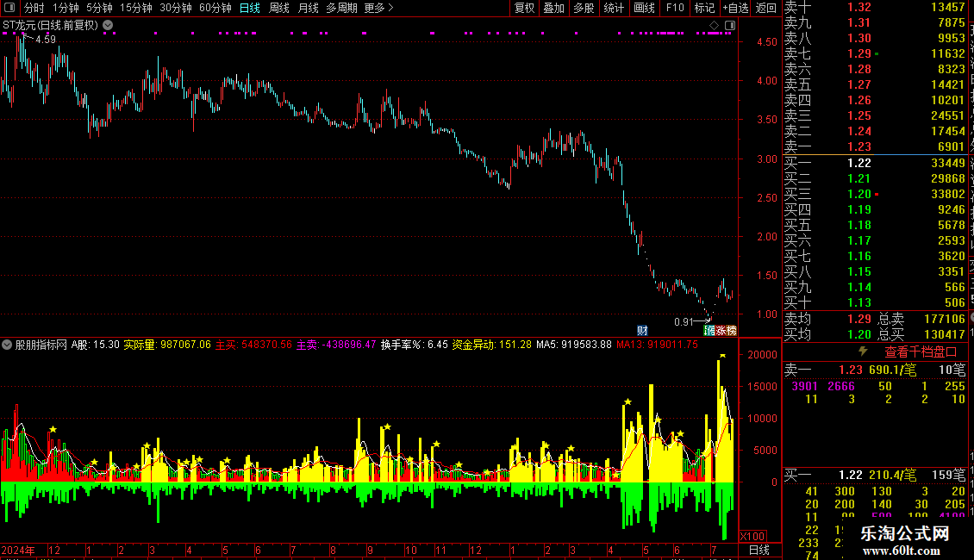Click the 换手率% indicator value

(x=415, y=345)
